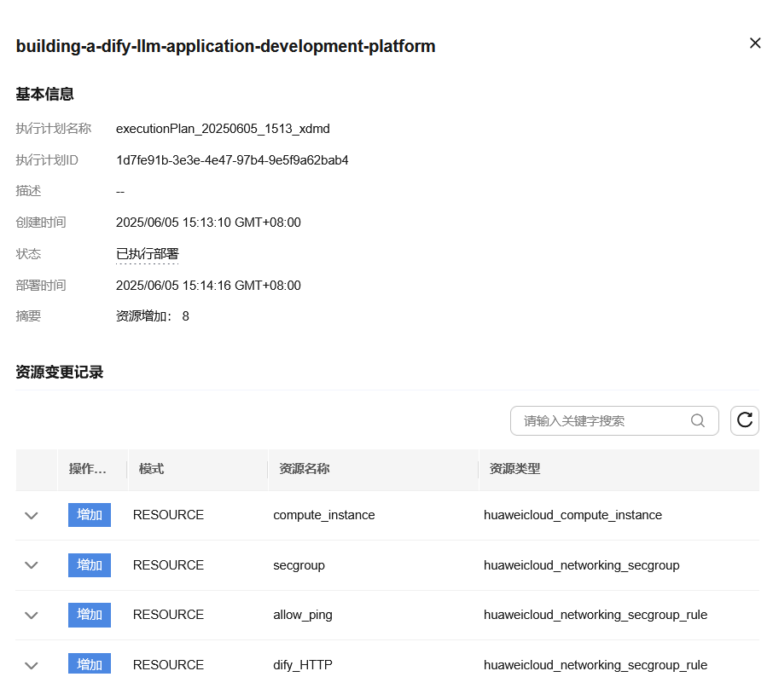The width and height of the screenshot is (773, 700).
Task: Click huaweicloud_networking_secgroup resource type cell
Action: tap(581, 565)
